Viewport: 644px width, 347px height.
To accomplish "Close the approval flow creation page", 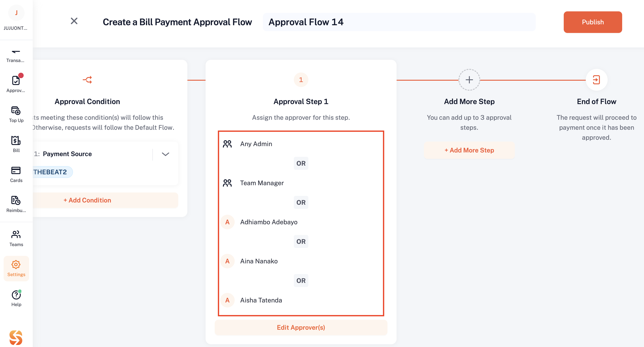I will click(74, 21).
